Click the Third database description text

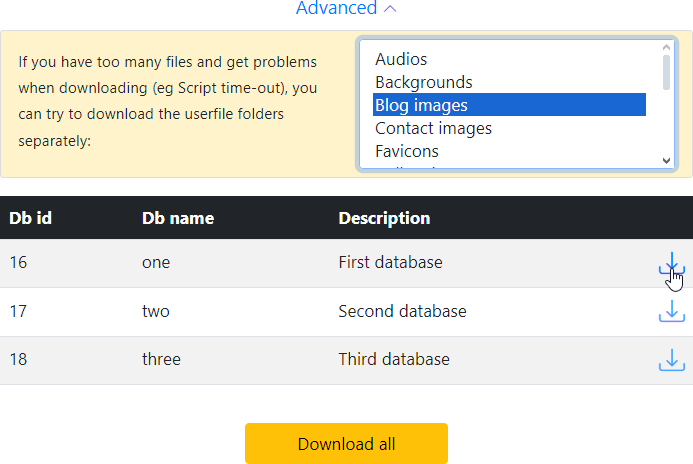point(394,359)
